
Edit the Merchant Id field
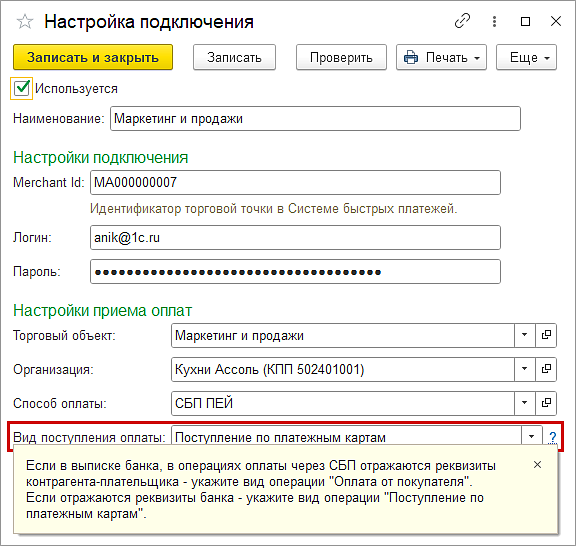(x=295, y=183)
